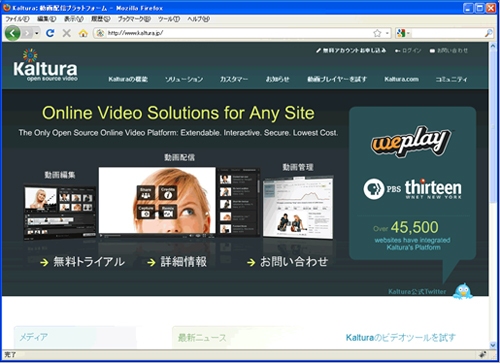The image size is (500, 363).
Task: Click the search magnifier icon
Action: [488, 33]
